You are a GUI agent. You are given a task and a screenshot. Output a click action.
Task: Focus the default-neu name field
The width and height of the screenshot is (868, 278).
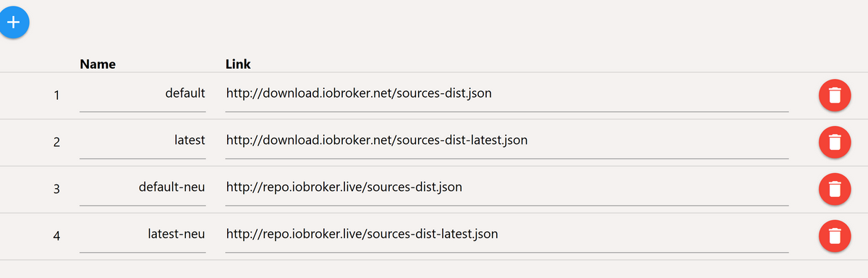tap(142, 188)
